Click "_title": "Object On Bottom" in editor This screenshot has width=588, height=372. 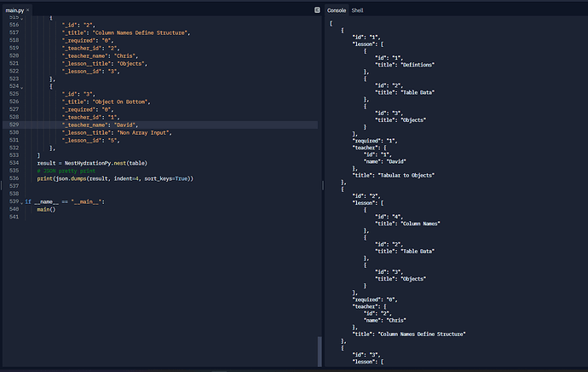coord(107,102)
